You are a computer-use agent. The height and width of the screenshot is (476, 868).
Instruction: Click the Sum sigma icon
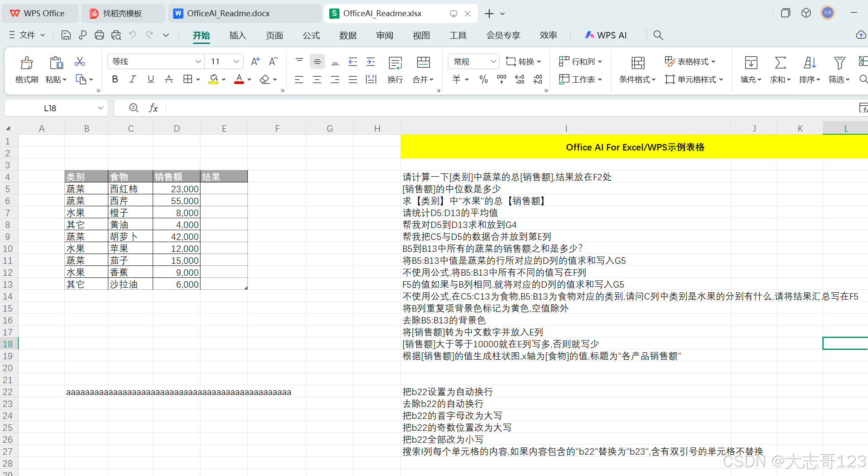tap(780, 63)
